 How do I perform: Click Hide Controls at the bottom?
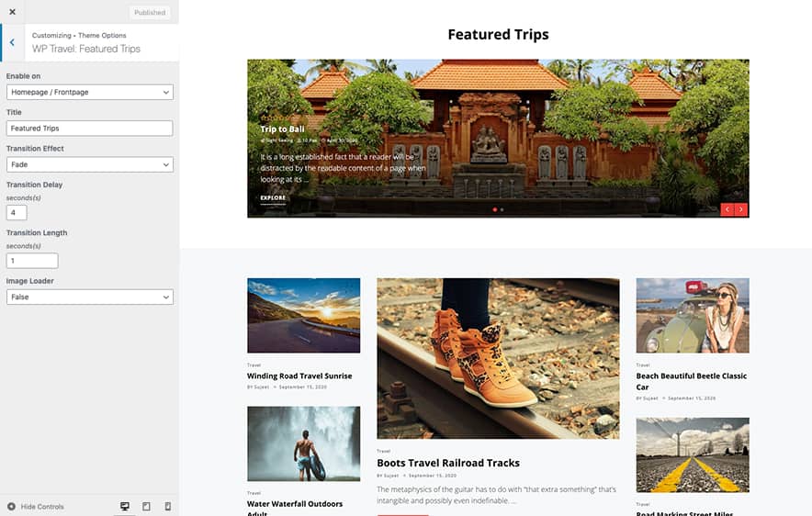click(36, 507)
